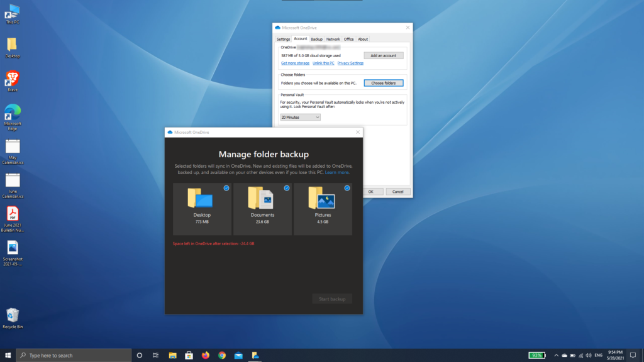Uncheck the Pictures folder backup checkmark

coord(347,188)
